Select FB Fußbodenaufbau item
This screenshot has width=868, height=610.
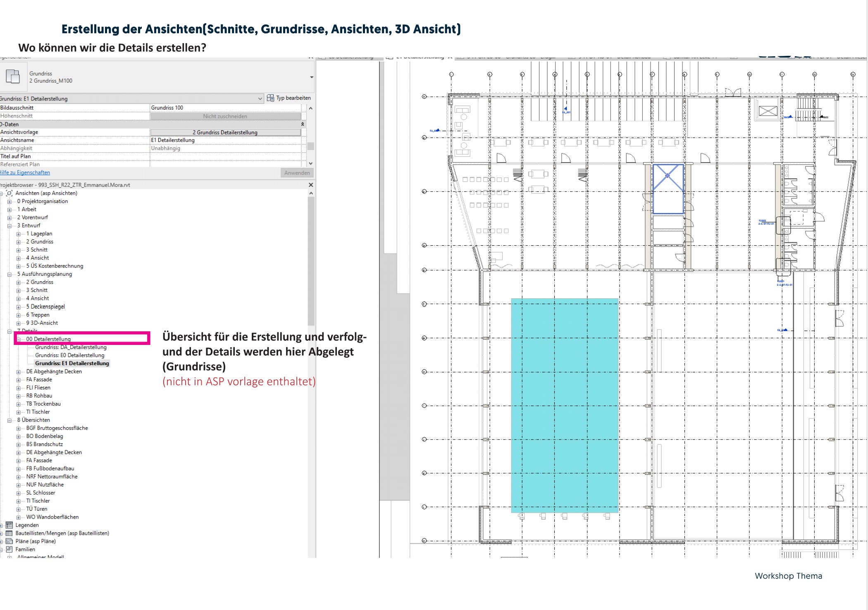(x=50, y=469)
